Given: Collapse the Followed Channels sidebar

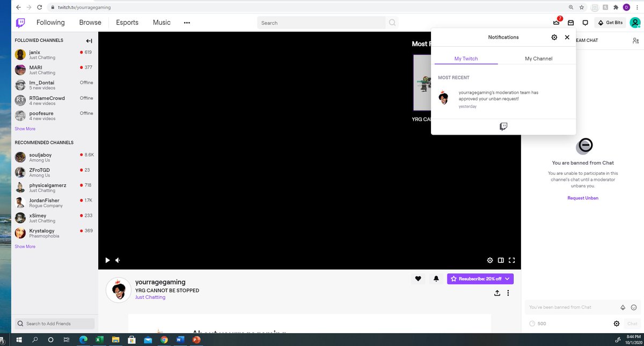Looking at the screenshot, I should pyautogui.click(x=89, y=40).
